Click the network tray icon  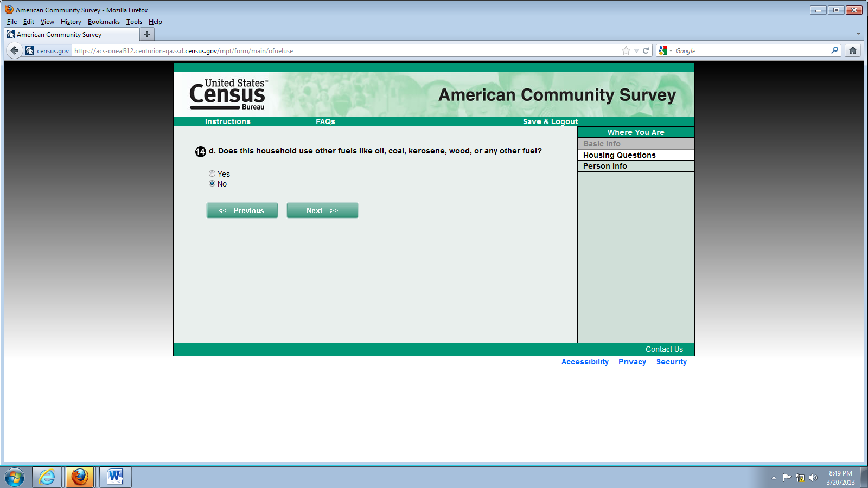[x=800, y=478]
